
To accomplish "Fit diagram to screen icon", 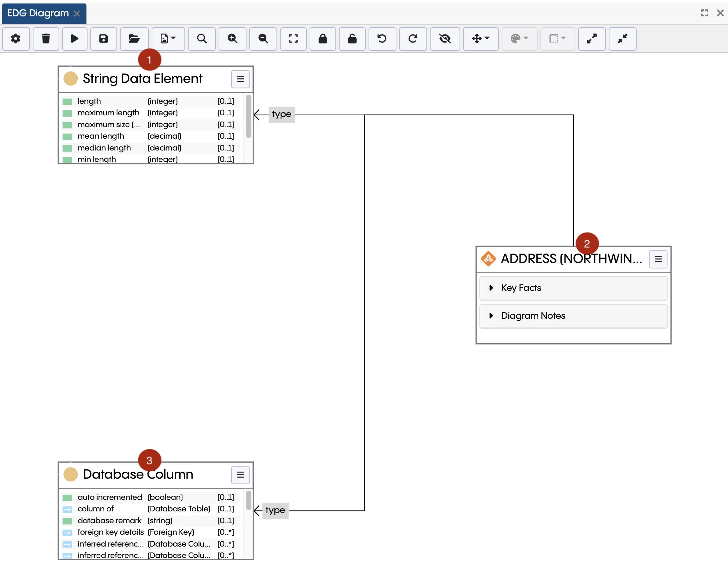I will 293,39.
